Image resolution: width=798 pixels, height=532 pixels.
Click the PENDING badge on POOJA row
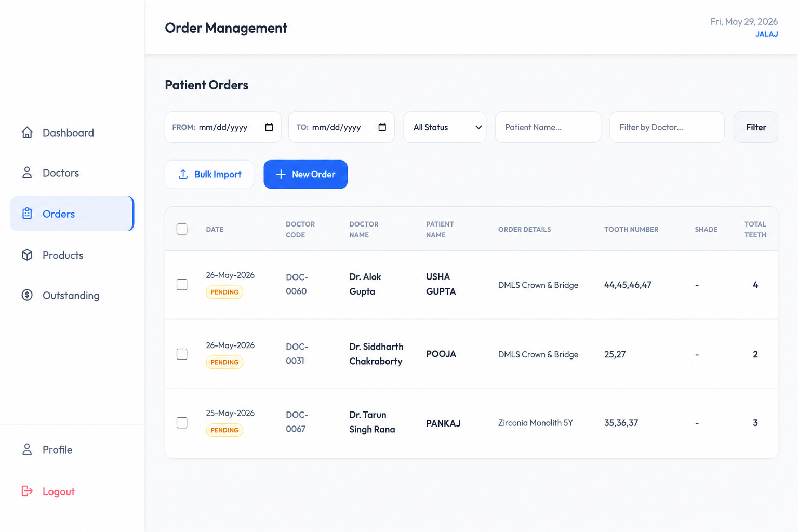pyautogui.click(x=224, y=362)
